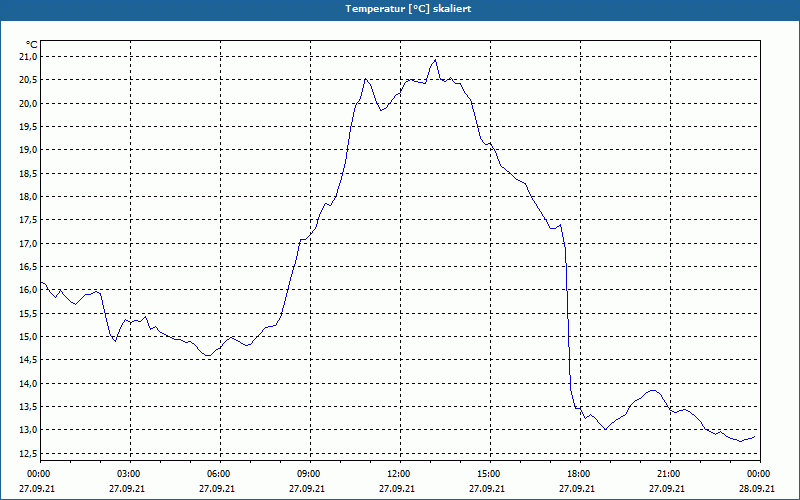The image size is (800, 500).
Task: Click the "03:00" time label
Action: click(130, 474)
